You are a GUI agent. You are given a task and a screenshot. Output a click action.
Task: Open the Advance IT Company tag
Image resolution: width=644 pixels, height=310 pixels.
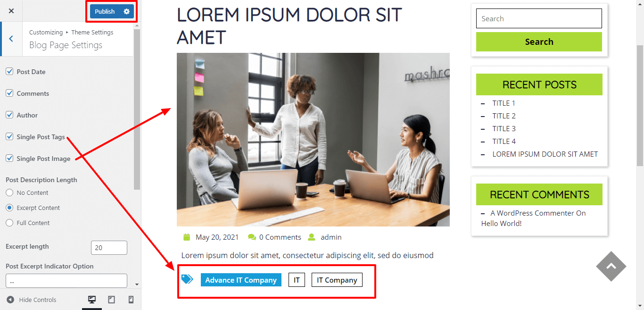point(241,280)
